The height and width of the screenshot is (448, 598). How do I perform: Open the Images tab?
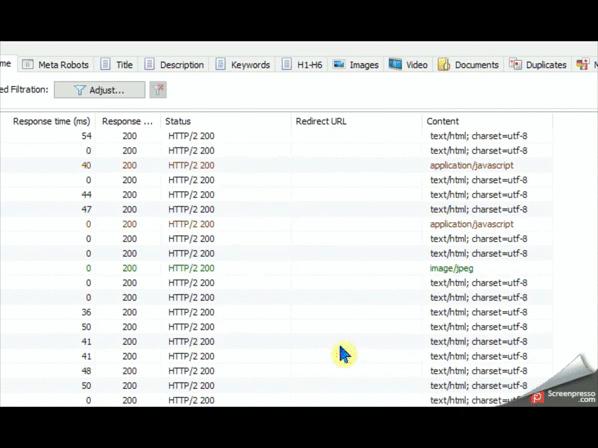coord(356,65)
